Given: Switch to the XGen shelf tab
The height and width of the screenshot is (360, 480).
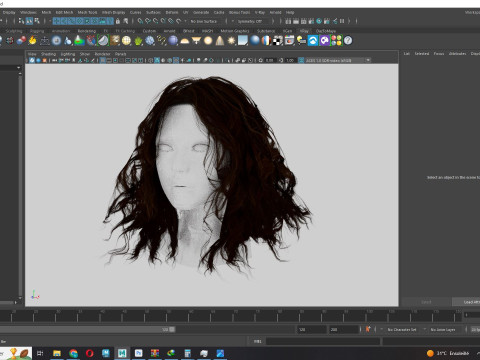Looking at the screenshot, I should (x=287, y=31).
